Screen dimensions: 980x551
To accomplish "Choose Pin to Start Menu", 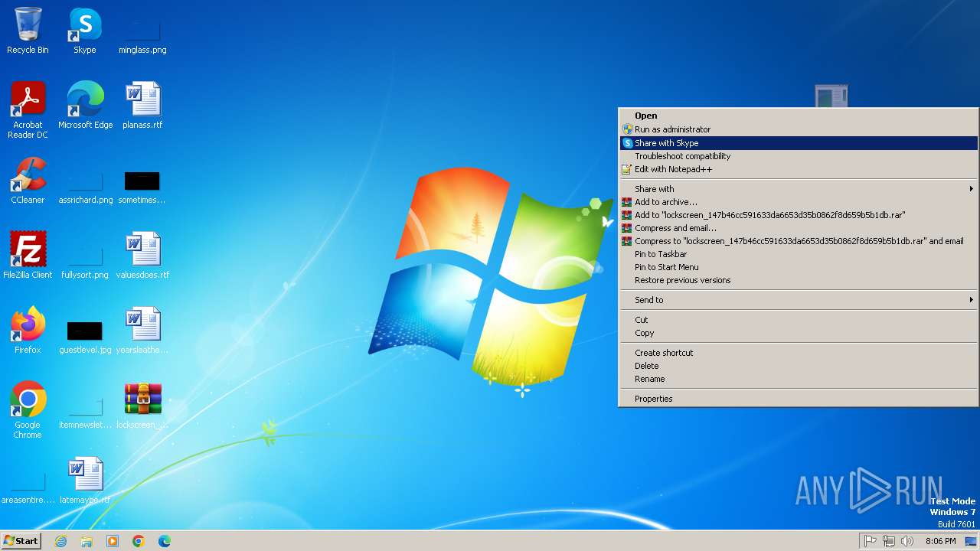I will coord(799,267).
